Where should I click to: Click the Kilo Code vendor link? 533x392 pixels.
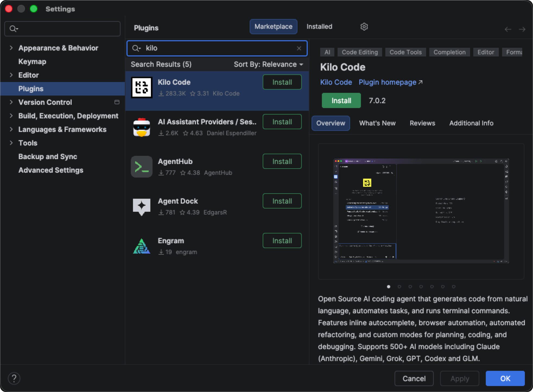(x=336, y=82)
